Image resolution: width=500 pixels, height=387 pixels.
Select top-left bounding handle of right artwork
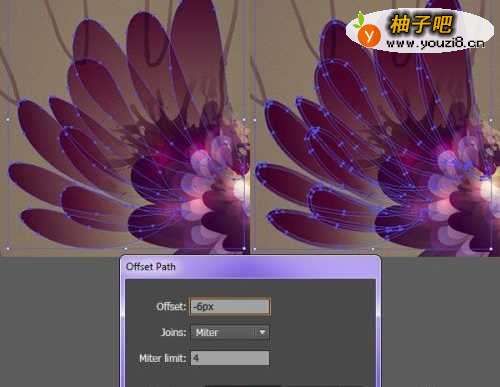point(255,119)
